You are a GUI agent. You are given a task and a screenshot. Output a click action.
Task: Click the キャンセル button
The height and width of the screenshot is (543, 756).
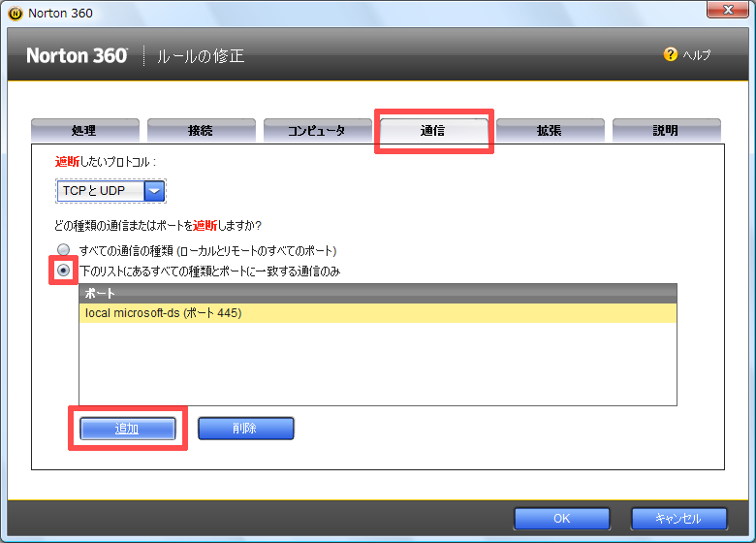678,518
